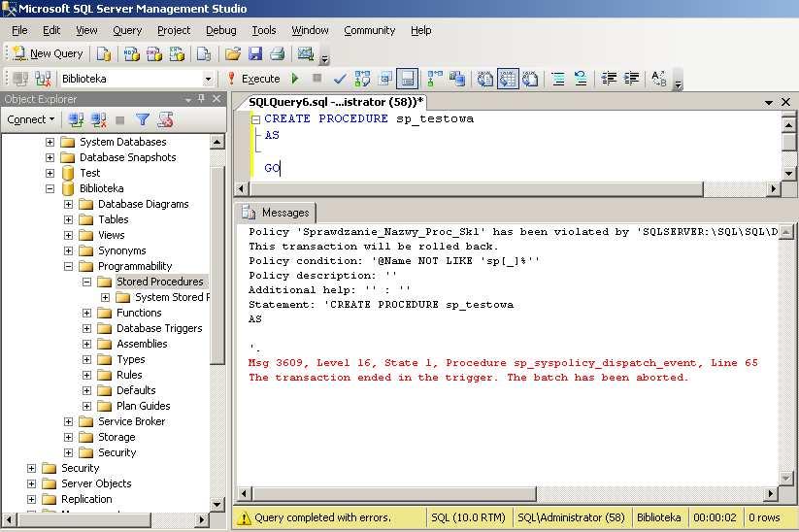The height and width of the screenshot is (532, 799).
Task: Open the Connect dropdown in Object Explorer
Action: (30, 119)
